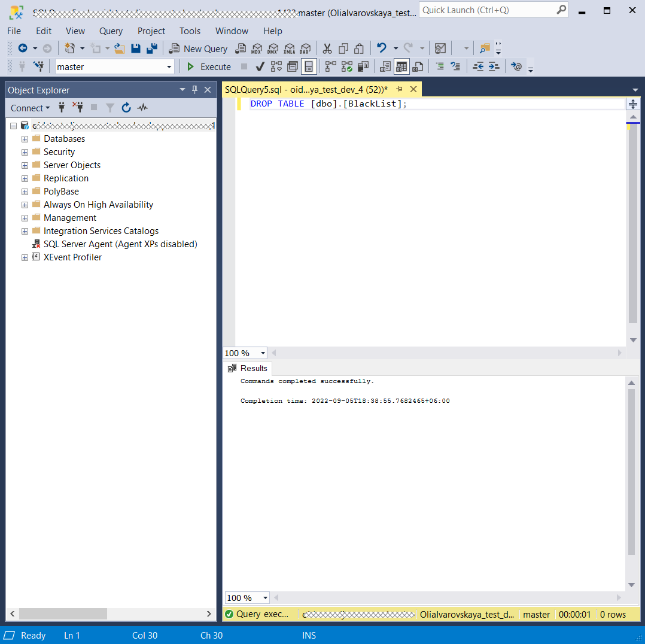Expand the Databases folder
The width and height of the screenshot is (645, 644).
tap(25, 139)
